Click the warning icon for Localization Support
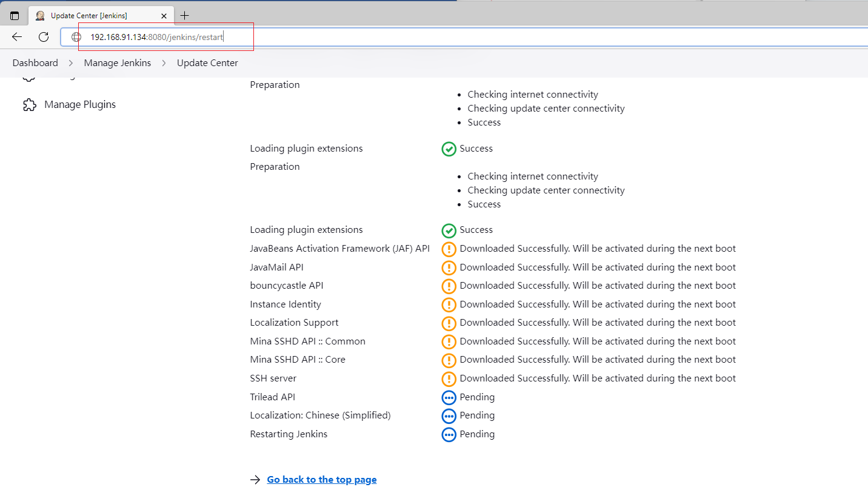Image resolution: width=868 pixels, height=487 pixels. pyautogui.click(x=449, y=323)
